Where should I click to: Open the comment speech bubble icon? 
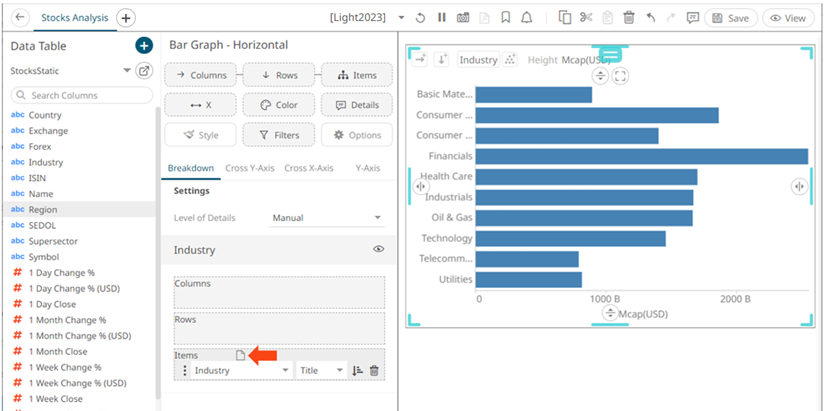tap(692, 18)
